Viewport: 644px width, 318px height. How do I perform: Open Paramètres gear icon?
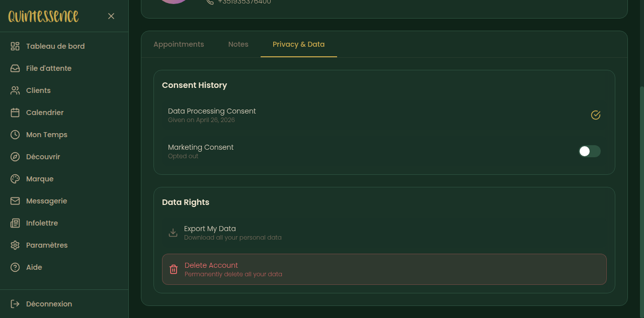coord(15,245)
